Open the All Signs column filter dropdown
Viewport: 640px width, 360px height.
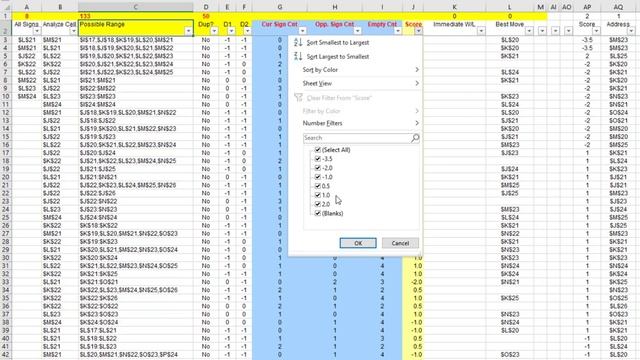click(37, 31)
